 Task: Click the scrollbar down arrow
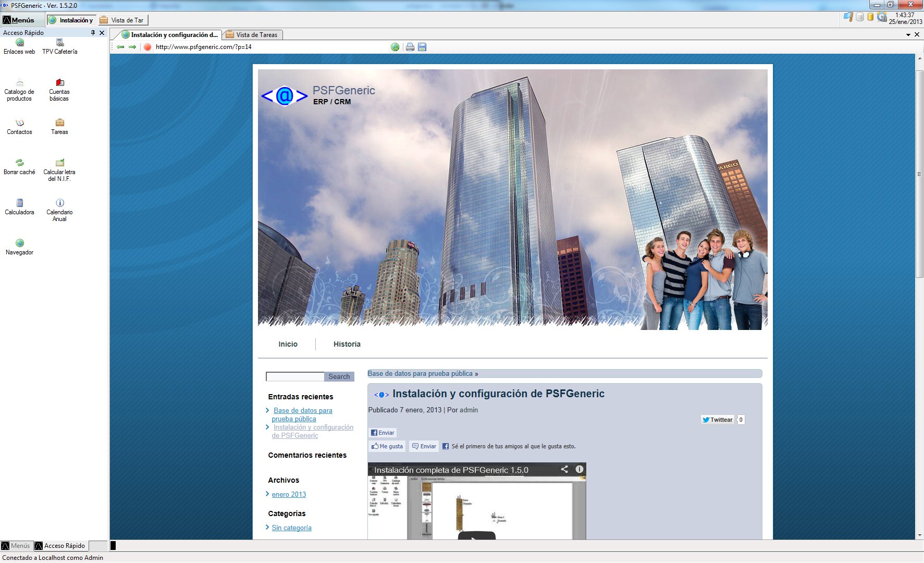coord(920,535)
